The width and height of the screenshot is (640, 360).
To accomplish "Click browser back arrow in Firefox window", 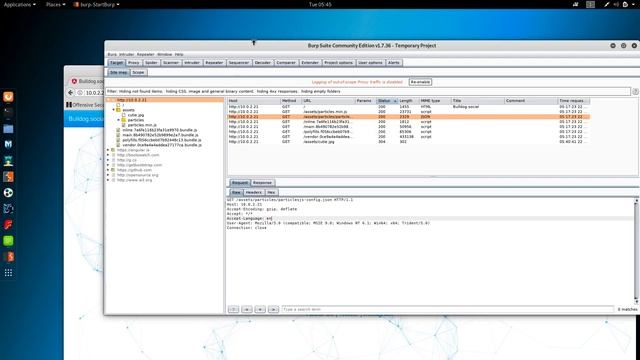I will pos(70,93).
